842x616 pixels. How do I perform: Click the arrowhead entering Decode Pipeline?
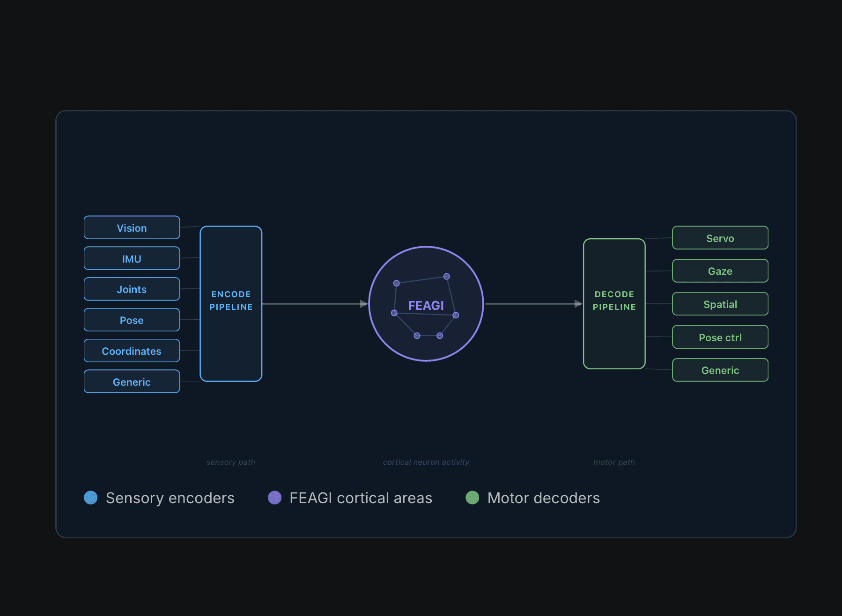[x=578, y=304]
